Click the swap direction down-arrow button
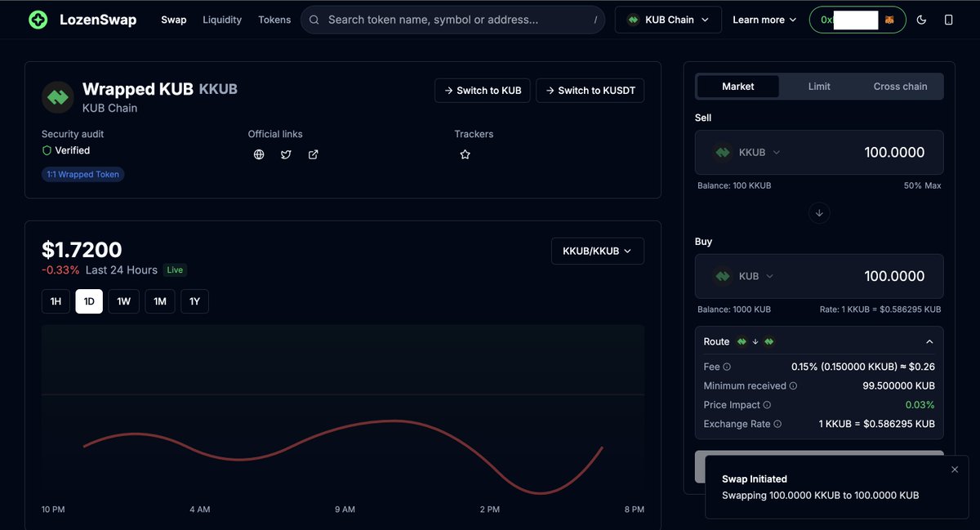 click(x=819, y=212)
